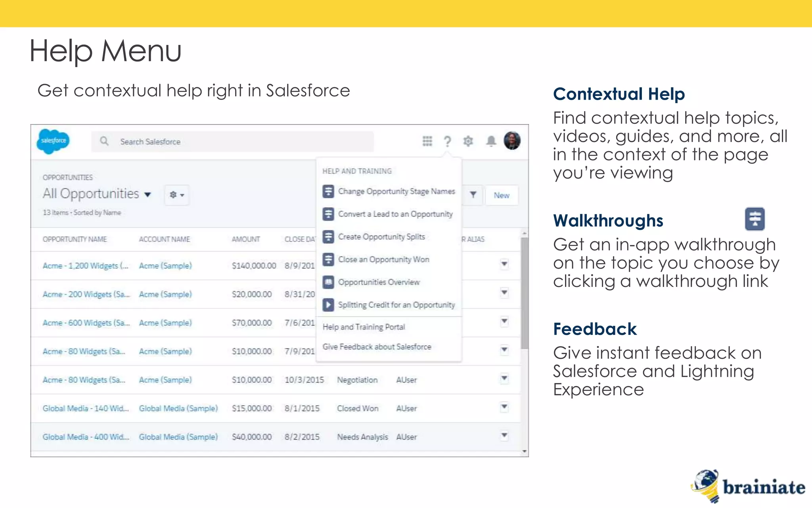Click the HELP AND TRAINING heading
Image resolution: width=812 pixels, height=508 pixels.
click(x=357, y=171)
